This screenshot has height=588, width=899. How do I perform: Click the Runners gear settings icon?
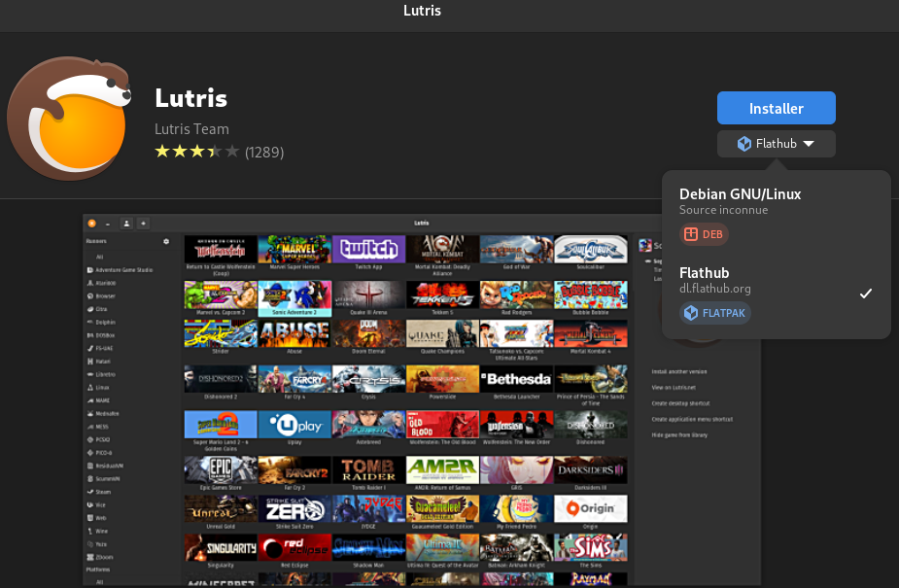(166, 241)
